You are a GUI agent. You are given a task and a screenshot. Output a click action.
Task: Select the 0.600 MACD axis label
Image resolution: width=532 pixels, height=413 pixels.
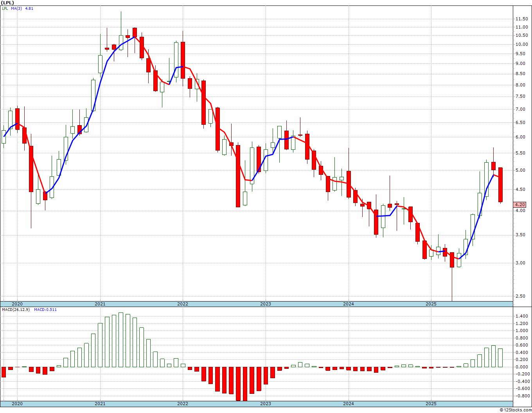[x=521, y=345]
